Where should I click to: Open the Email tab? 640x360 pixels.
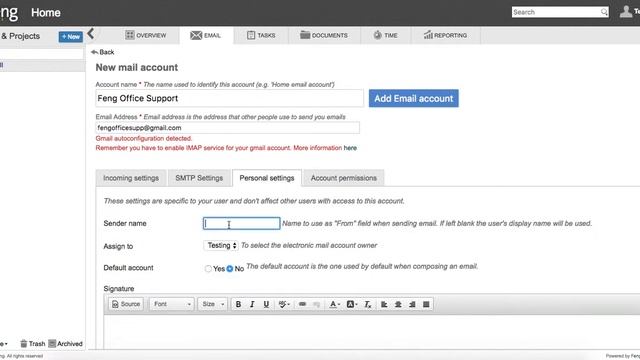(206, 36)
